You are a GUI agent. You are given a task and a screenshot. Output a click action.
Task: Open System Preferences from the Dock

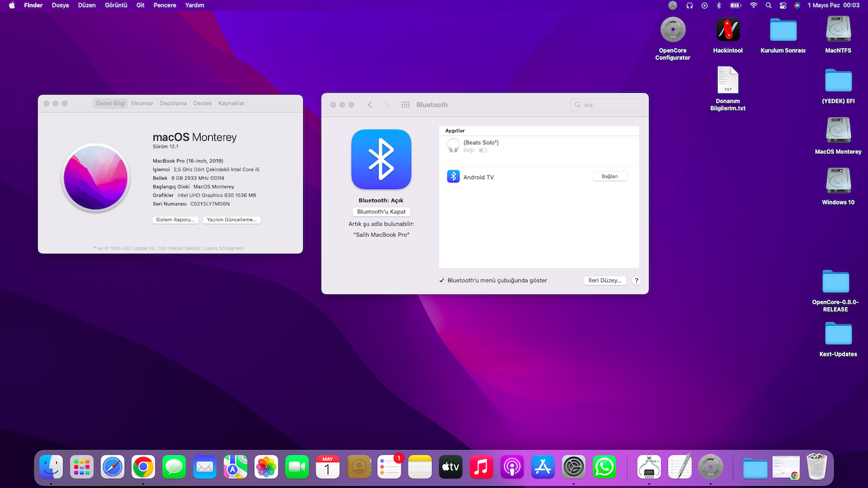[x=573, y=466]
